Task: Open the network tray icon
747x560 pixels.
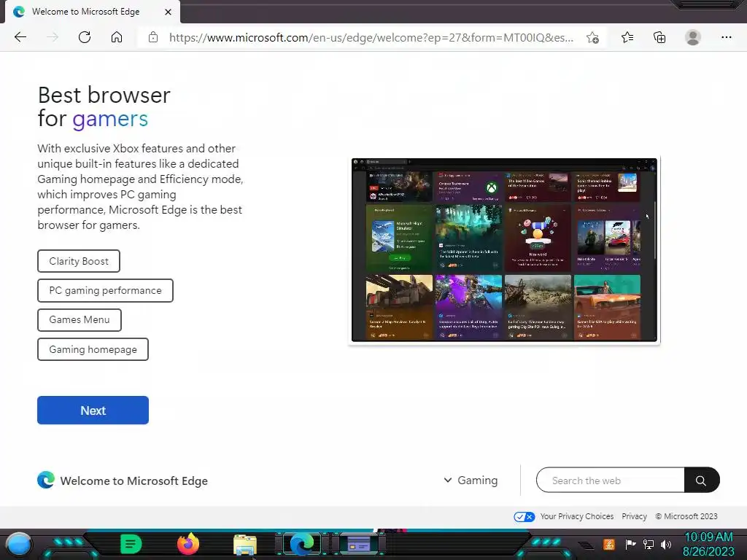Action: [649, 544]
